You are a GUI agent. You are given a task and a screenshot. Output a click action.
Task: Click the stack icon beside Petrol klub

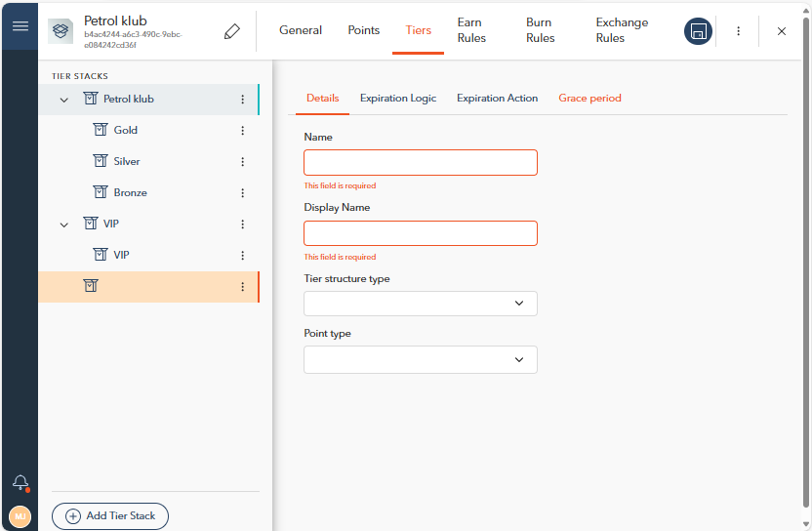click(91, 98)
